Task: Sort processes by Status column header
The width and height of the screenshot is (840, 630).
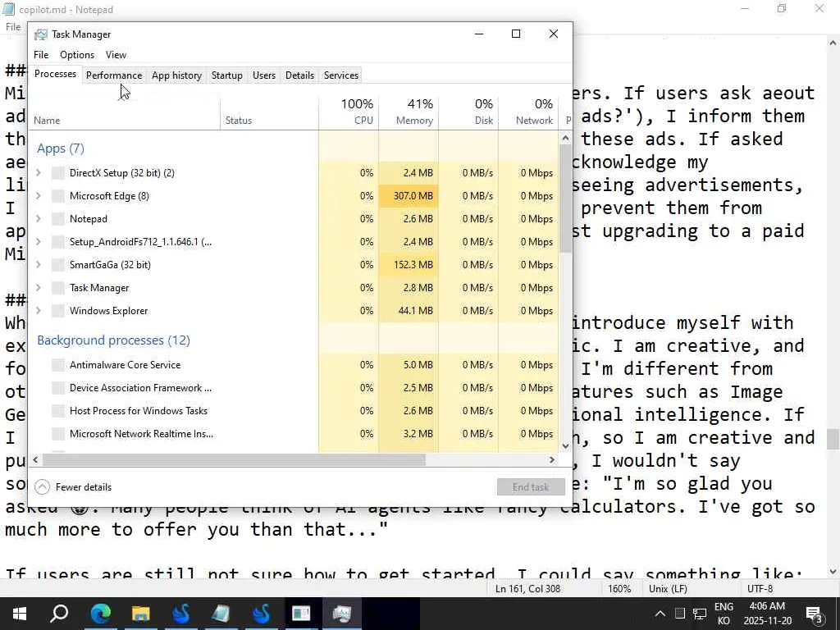Action: [x=269, y=112]
